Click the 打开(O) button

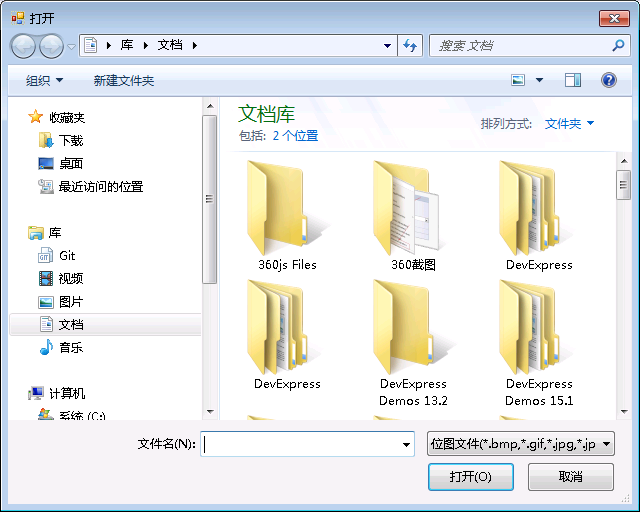470,477
